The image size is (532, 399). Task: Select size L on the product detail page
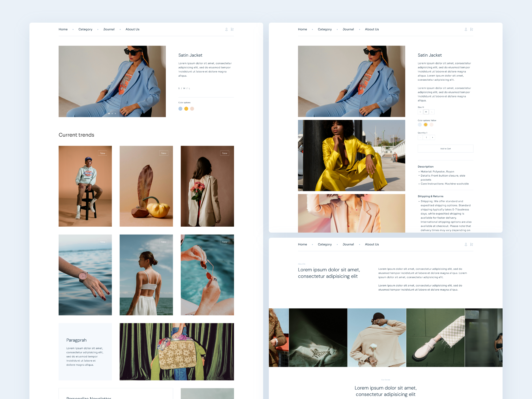coord(432,112)
